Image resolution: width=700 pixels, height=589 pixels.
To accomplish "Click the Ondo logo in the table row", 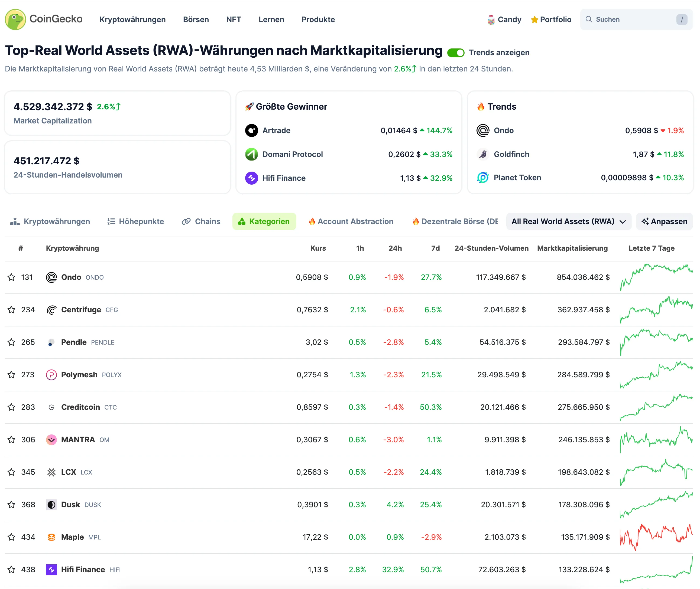I will (x=51, y=277).
